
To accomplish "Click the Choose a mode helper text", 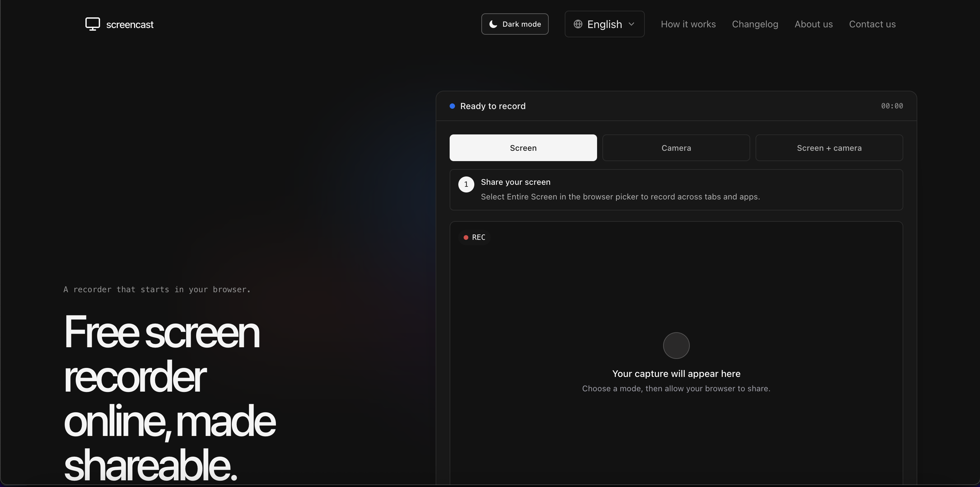I will coord(676,389).
